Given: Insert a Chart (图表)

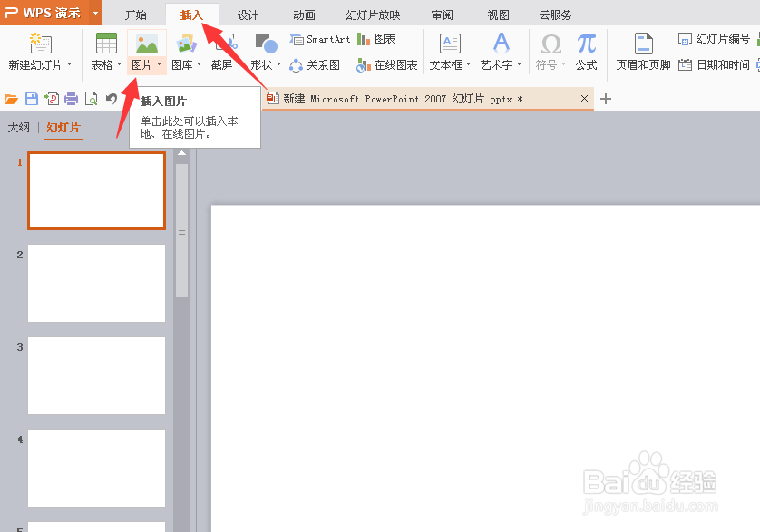Looking at the screenshot, I should (x=376, y=39).
